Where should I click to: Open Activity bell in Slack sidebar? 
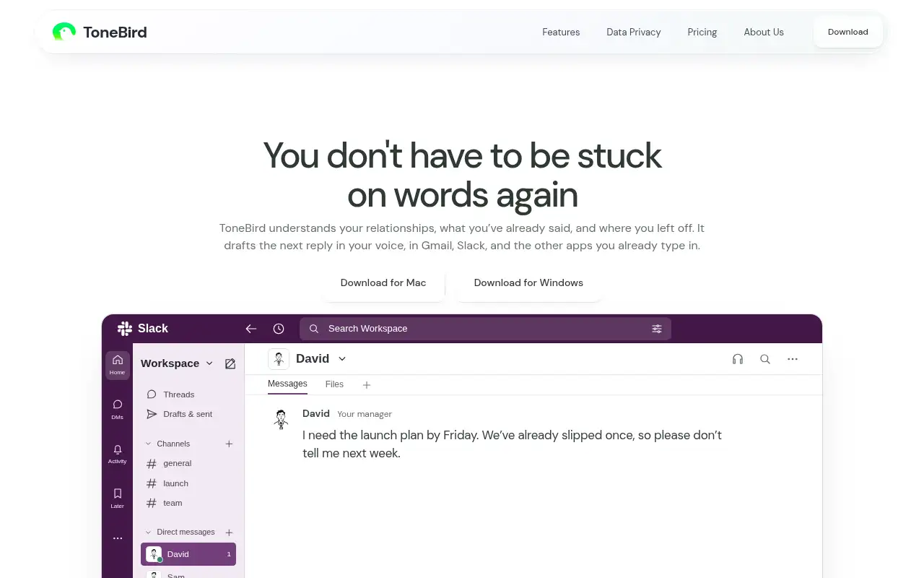click(x=118, y=454)
